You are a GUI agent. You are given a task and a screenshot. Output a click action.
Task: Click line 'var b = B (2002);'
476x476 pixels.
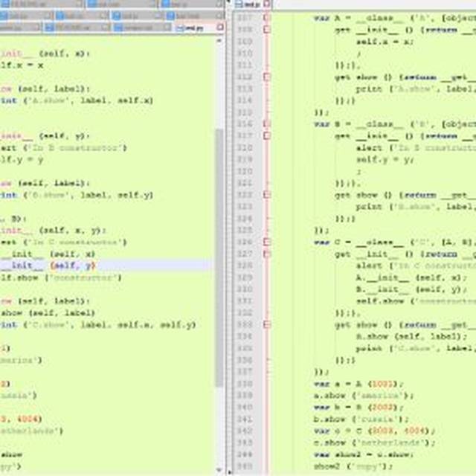pyautogui.click(x=358, y=407)
